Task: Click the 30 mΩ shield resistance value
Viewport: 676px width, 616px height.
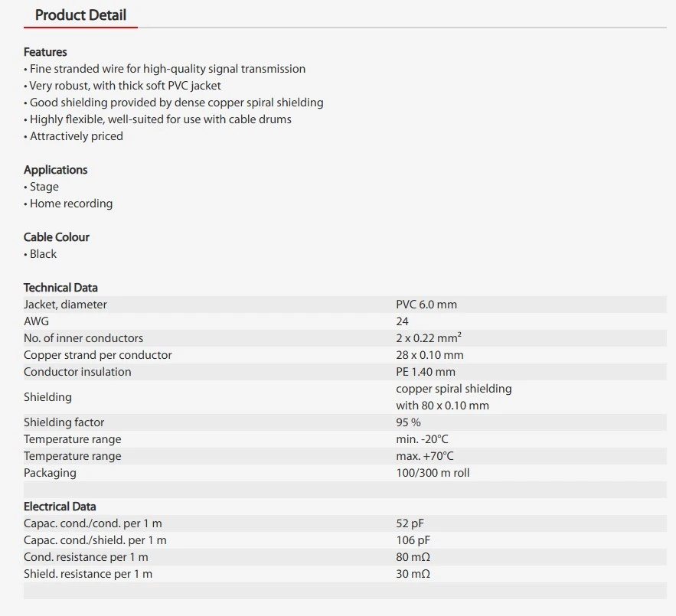Action: coord(413,574)
